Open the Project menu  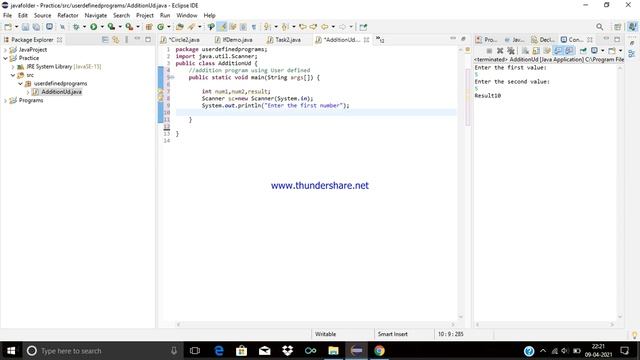145,16
